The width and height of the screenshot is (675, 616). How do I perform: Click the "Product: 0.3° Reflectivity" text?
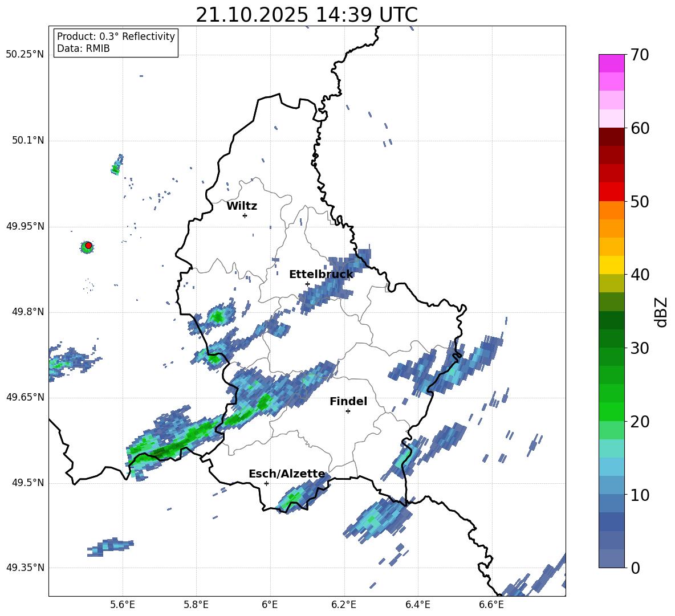(x=116, y=36)
